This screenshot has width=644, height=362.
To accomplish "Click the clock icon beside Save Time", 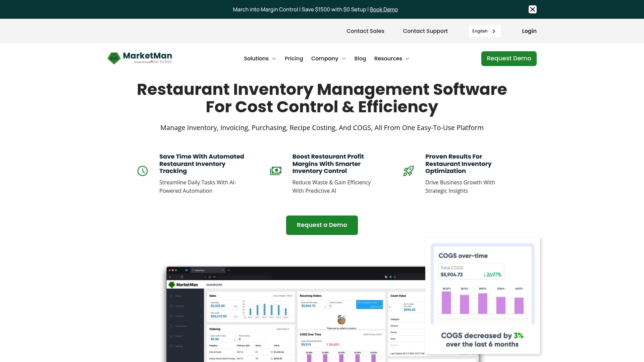I will click(142, 171).
